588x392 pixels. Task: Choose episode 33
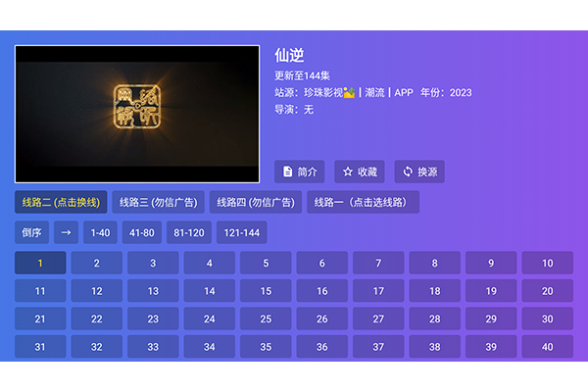point(153,347)
